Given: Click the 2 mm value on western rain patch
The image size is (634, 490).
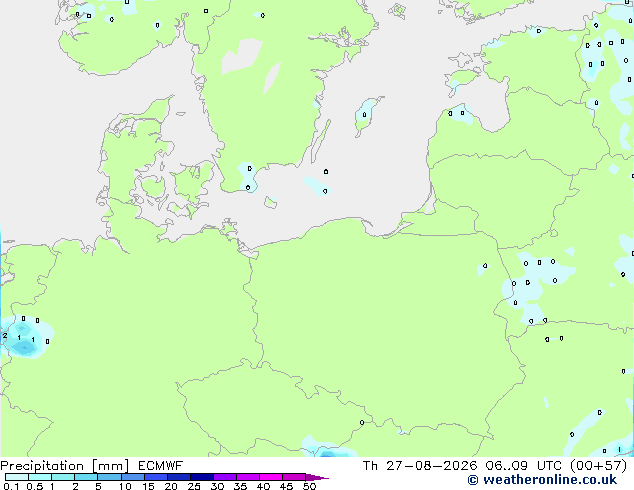Looking at the screenshot, I should 5,336.
